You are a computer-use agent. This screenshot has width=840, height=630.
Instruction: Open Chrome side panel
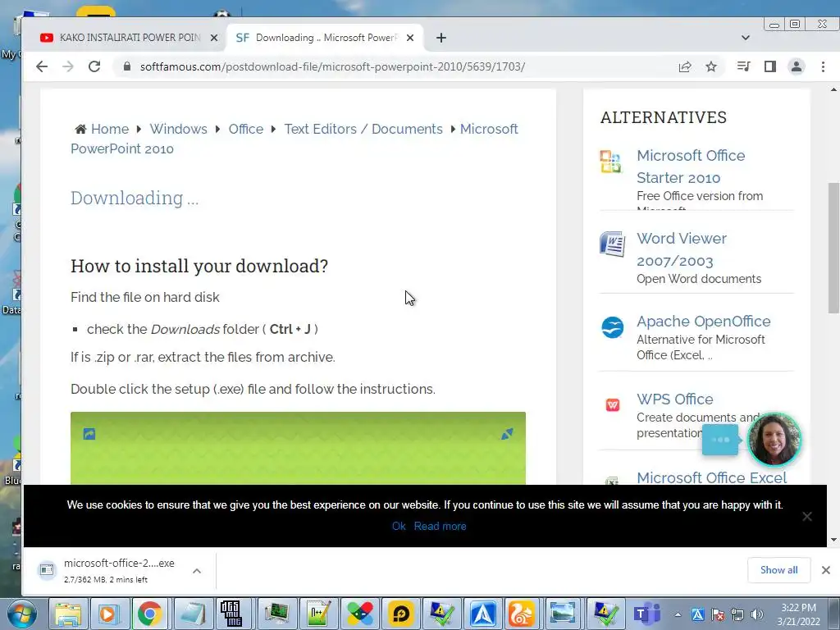click(x=769, y=66)
